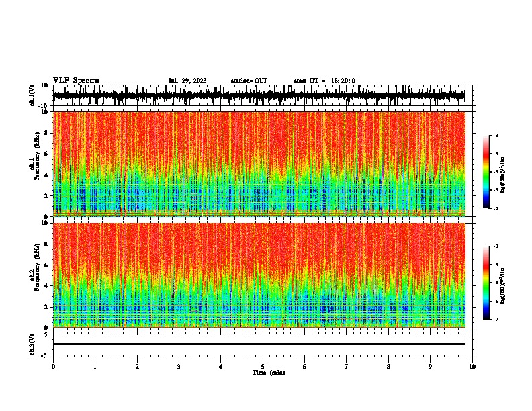532x411 pixels.
Task: Click the "ch.1(V)" axis label
Action: [32, 95]
